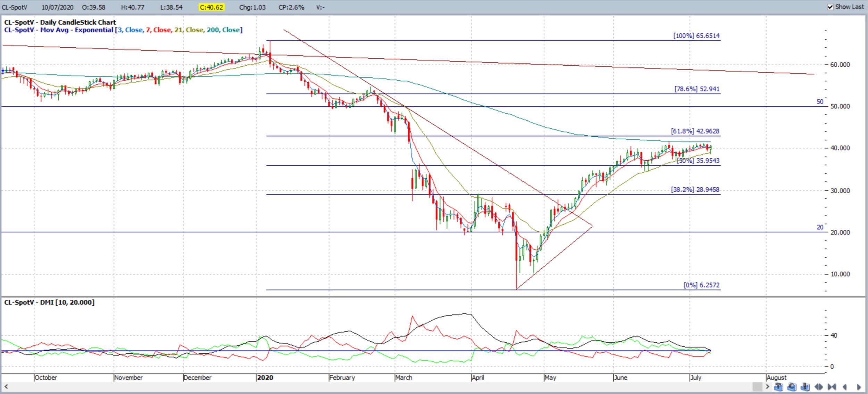Image resolution: width=868 pixels, height=394 pixels.
Task: Select the 61.8% 42.9628 Fibonacci label
Action: pos(695,131)
